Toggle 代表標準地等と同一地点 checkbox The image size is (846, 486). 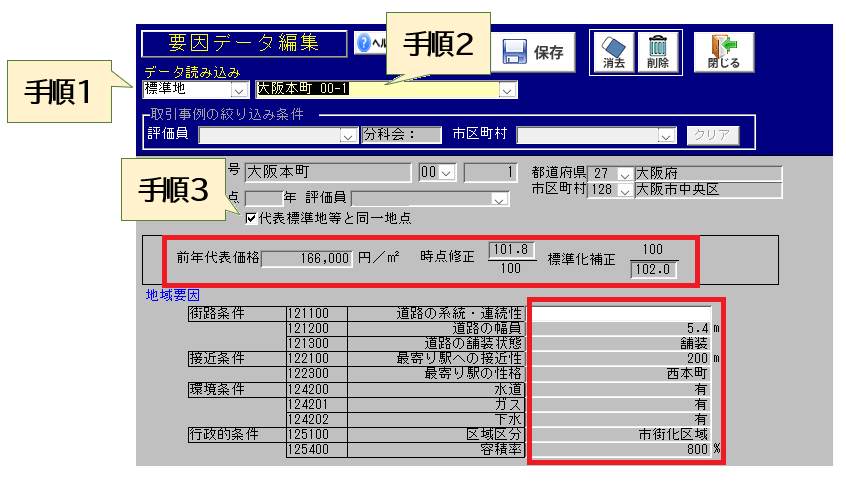251,218
